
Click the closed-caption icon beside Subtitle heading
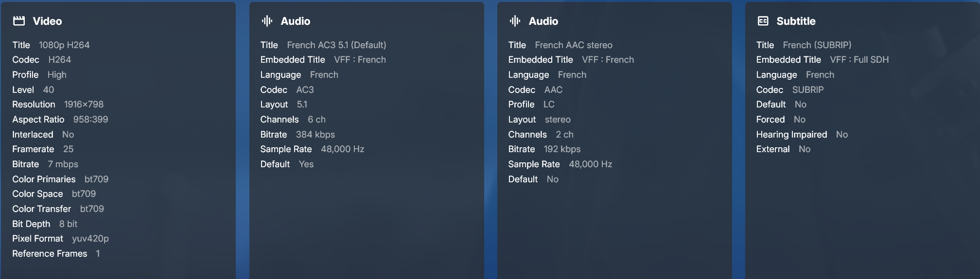coord(763,21)
